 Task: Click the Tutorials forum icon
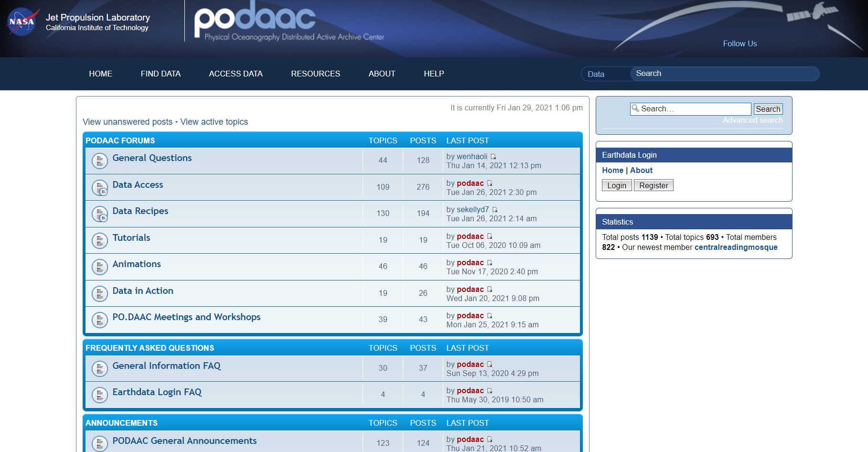coord(99,241)
